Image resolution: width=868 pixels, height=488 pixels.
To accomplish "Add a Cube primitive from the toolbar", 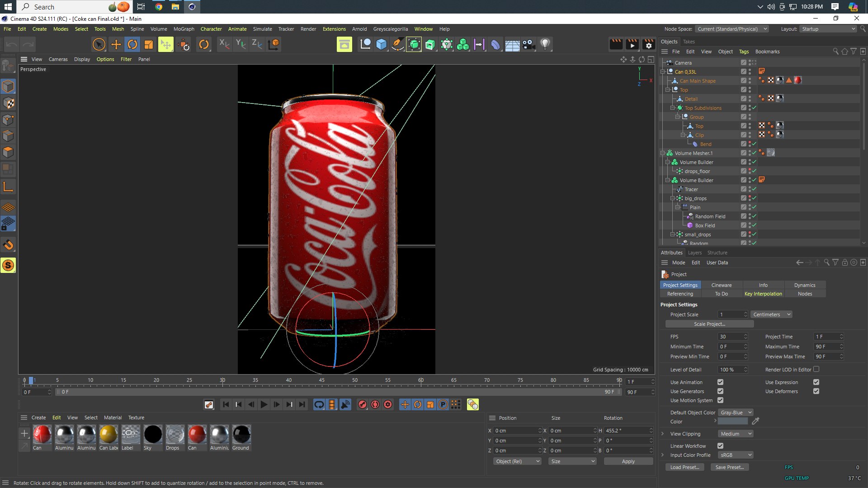I will click(x=382, y=44).
